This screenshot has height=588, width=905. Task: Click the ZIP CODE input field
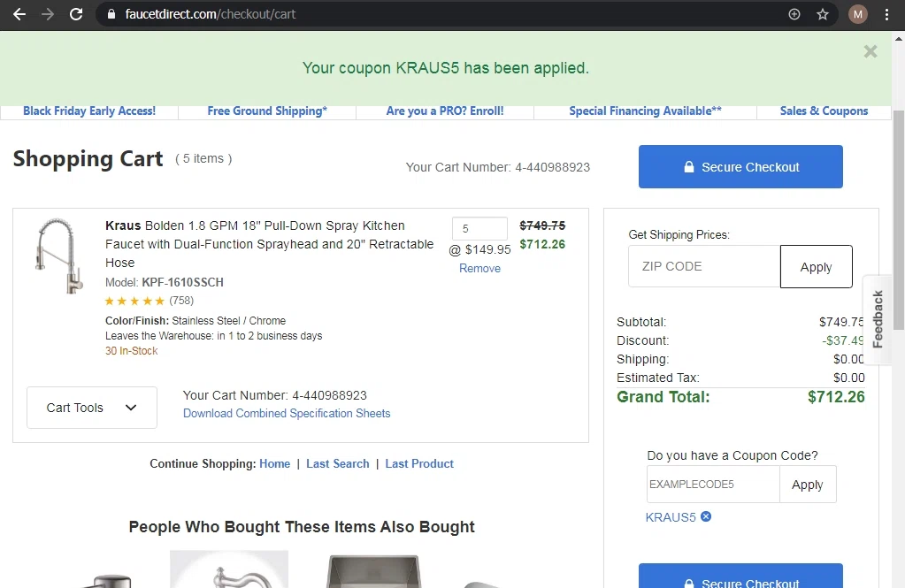[x=704, y=266]
